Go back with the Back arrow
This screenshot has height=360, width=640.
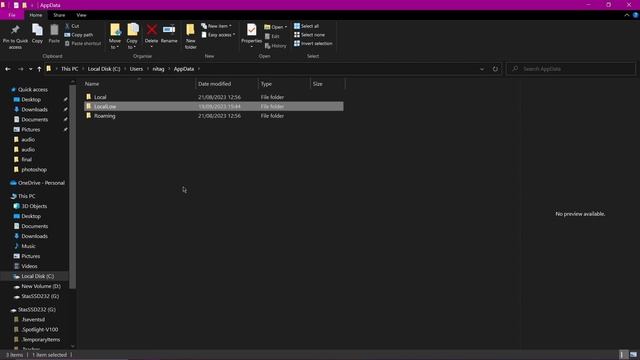coord(8,69)
